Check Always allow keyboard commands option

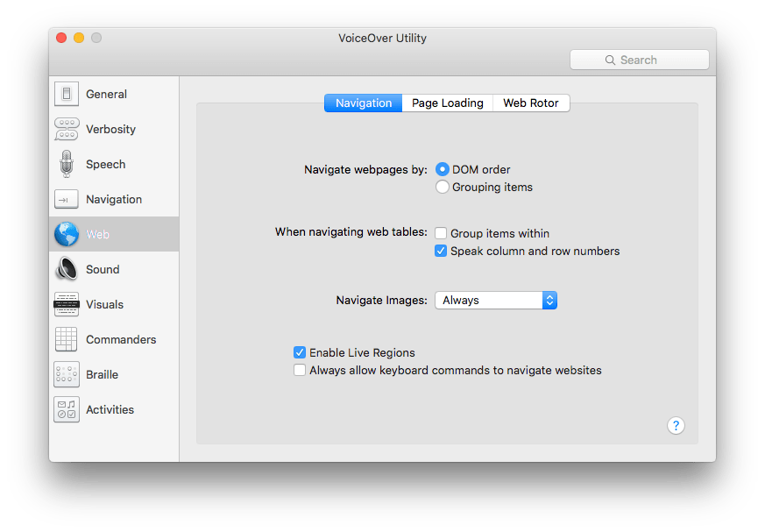click(x=301, y=370)
